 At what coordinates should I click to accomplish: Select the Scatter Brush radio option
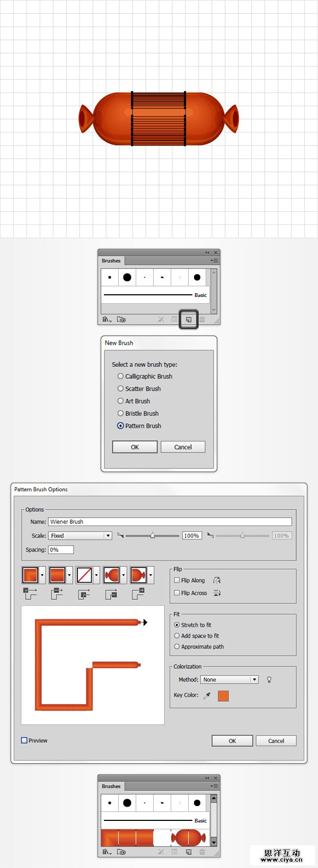click(120, 388)
